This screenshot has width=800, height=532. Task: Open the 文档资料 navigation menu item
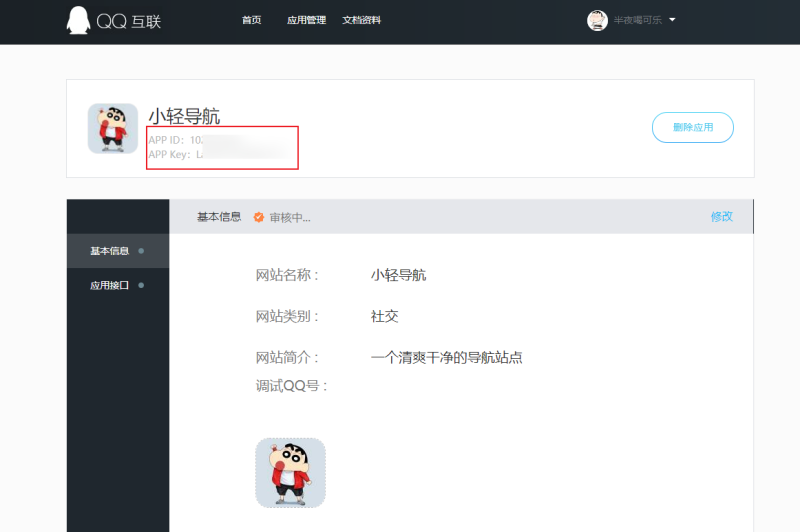point(361,20)
